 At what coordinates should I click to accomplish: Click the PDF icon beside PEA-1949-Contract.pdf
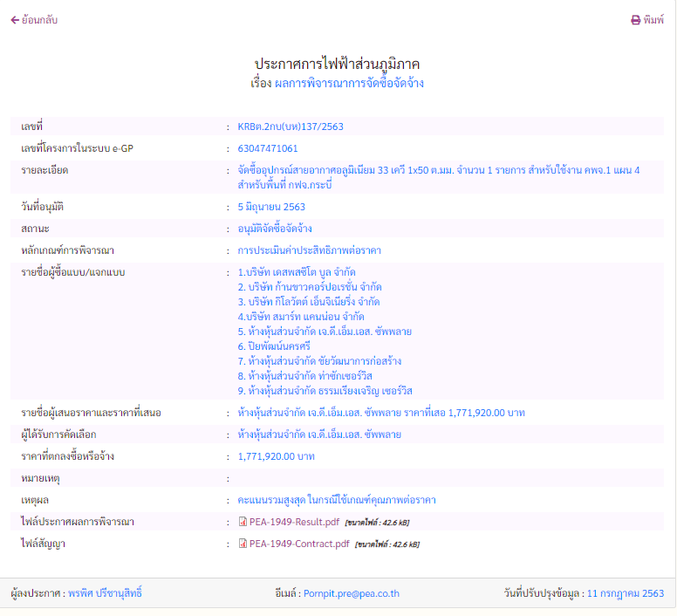pos(243,544)
